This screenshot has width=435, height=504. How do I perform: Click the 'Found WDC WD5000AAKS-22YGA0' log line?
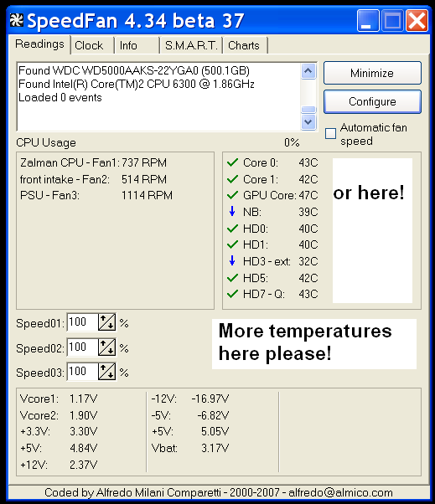(134, 70)
